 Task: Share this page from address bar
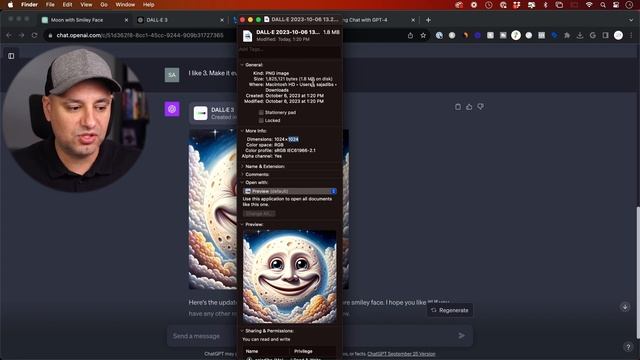tap(410, 36)
